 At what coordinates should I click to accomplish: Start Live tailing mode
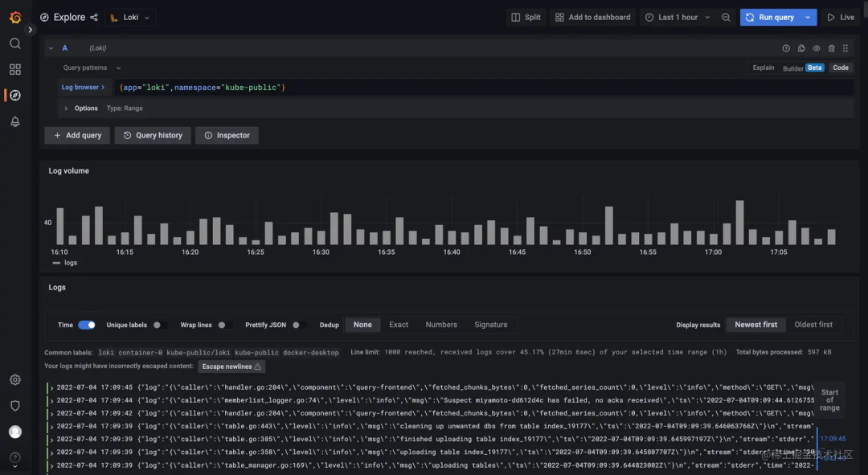click(x=841, y=17)
